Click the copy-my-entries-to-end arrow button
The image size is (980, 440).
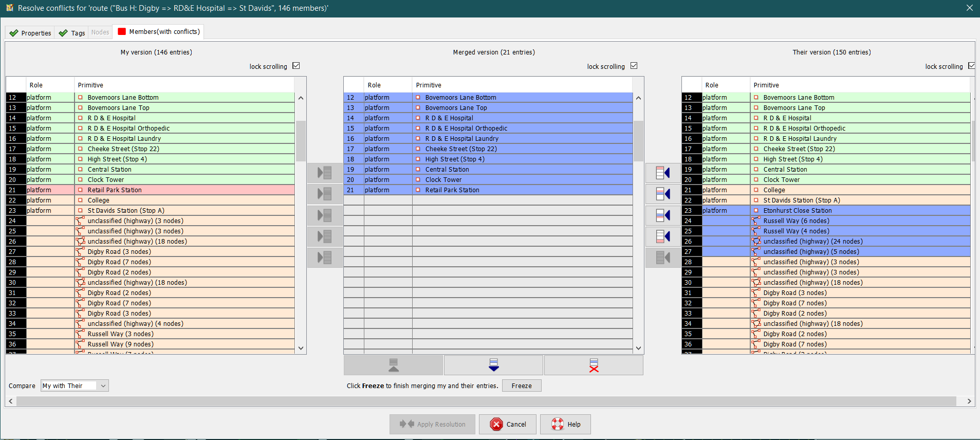click(325, 236)
